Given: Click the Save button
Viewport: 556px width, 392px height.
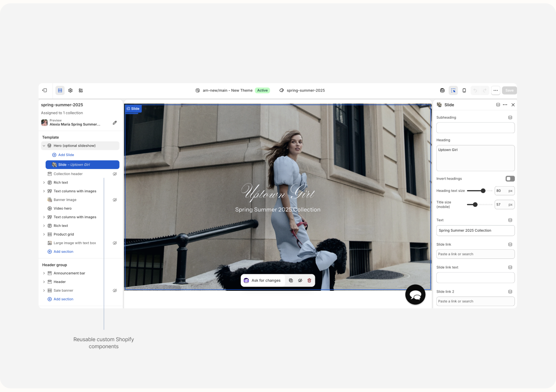Looking at the screenshot, I should click(x=510, y=90).
